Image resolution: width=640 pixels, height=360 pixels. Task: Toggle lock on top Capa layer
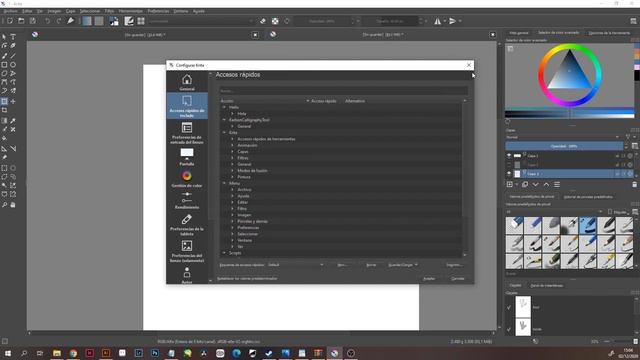click(x=617, y=156)
